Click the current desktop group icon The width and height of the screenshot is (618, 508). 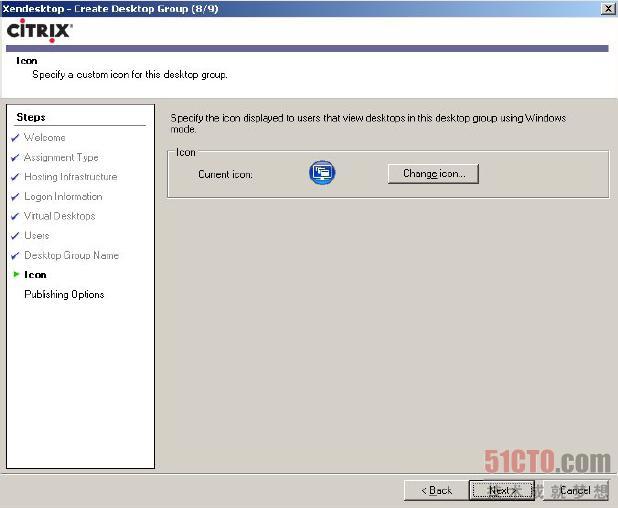pos(322,173)
